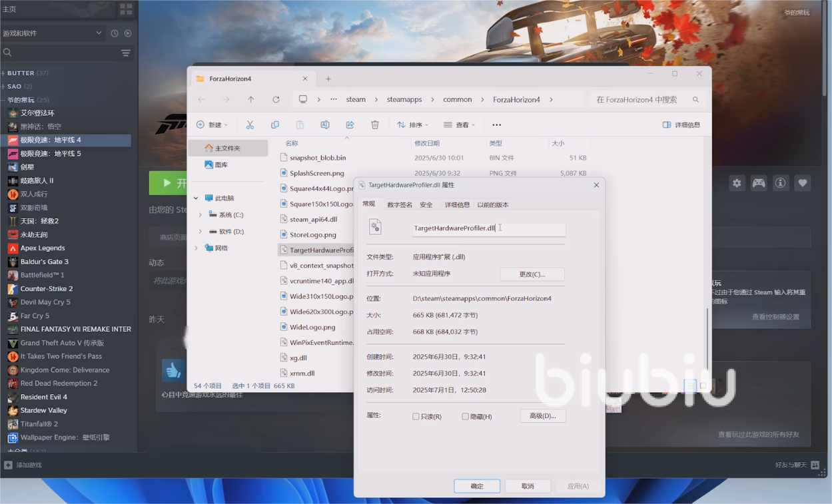
Task: Click the refresh icon in Explorer navigation bar
Action: pyautogui.click(x=276, y=100)
